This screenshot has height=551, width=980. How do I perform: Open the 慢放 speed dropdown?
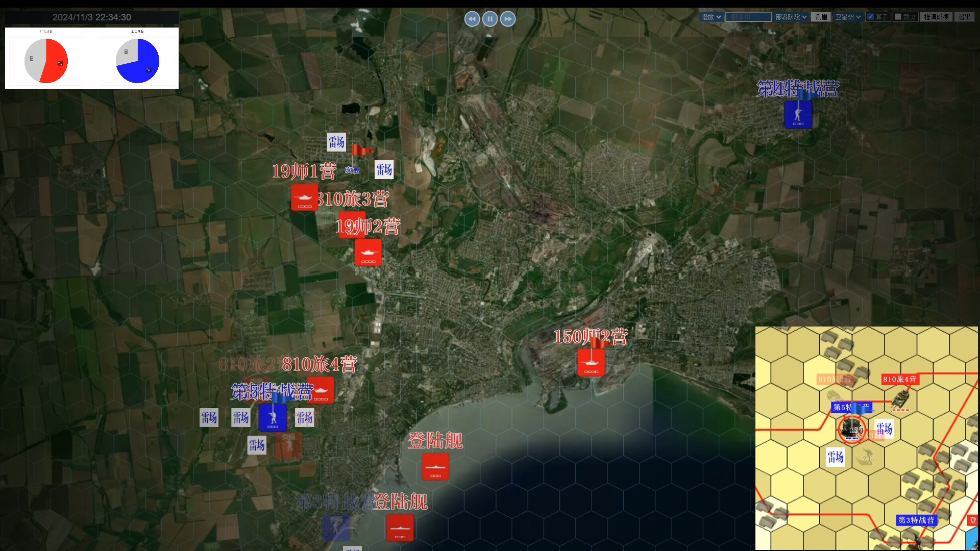[x=711, y=17]
